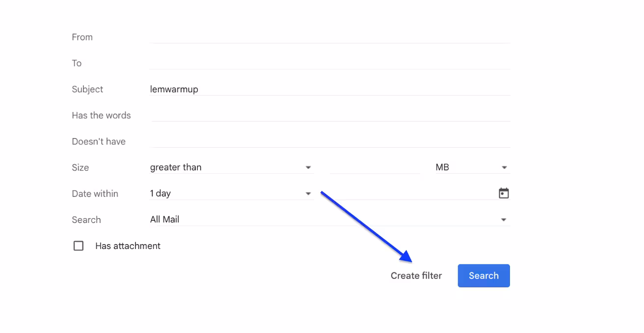644x333 pixels.
Task: Focus the date text field beside the calendar
Action: (417, 194)
